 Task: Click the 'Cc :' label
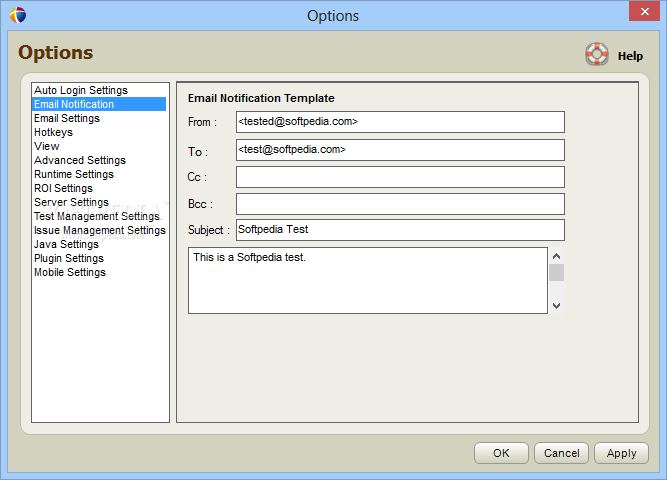(x=197, y=177)
